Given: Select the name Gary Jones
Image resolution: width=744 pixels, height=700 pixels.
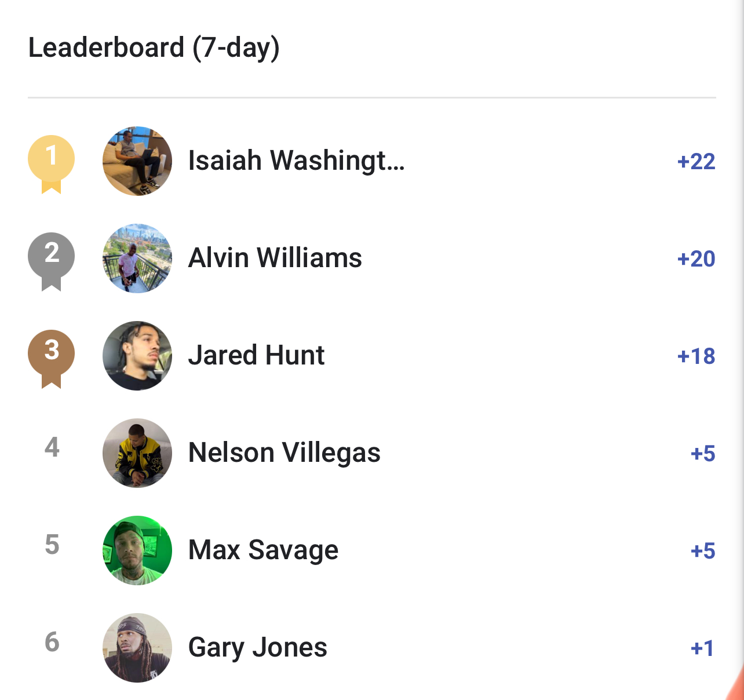Looking at the screenshot, I should [257, 648].
